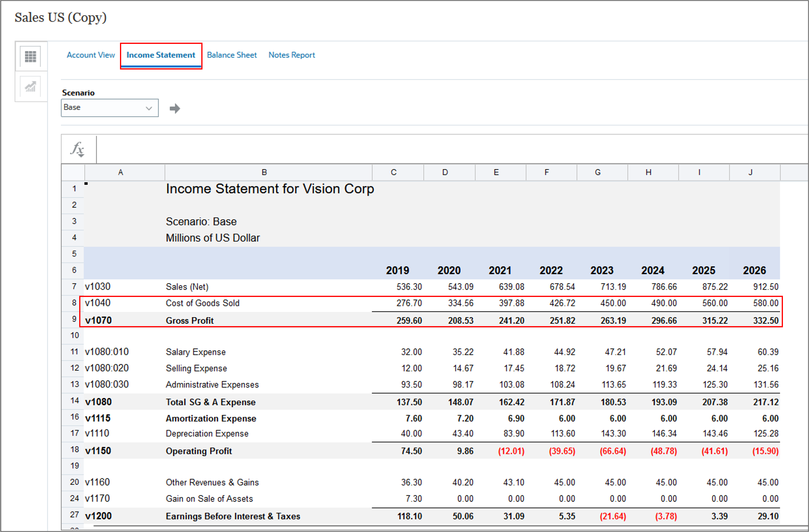Click in the formula bar field
Viewport: 809px width, 532px height.
coord(442,149)
